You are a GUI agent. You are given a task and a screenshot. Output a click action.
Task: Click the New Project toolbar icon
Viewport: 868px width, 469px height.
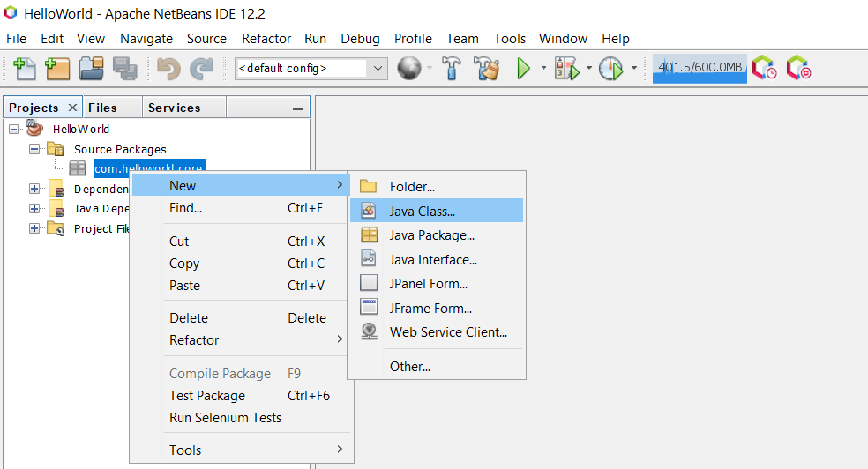57,69
